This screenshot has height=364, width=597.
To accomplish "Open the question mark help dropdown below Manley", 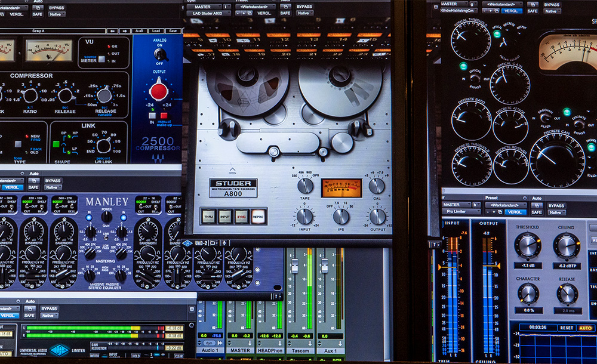I will pos(278,296).
